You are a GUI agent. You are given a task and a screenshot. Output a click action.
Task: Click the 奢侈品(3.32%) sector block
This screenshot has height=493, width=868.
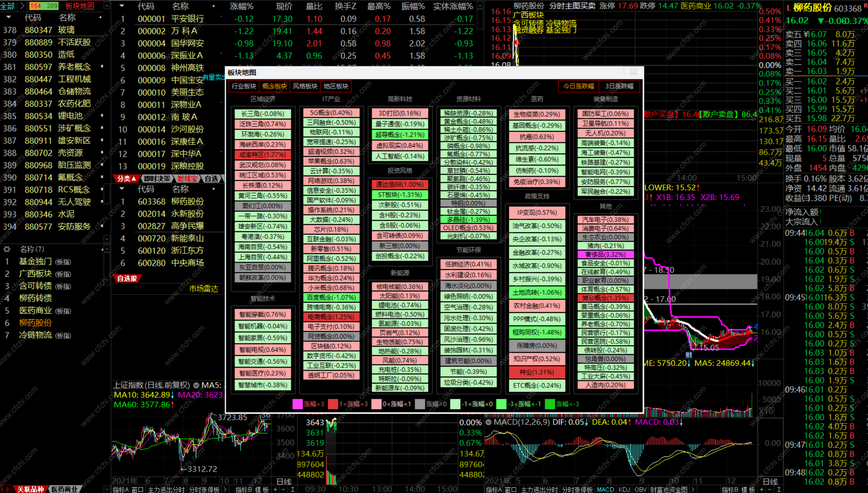[605, 255]
